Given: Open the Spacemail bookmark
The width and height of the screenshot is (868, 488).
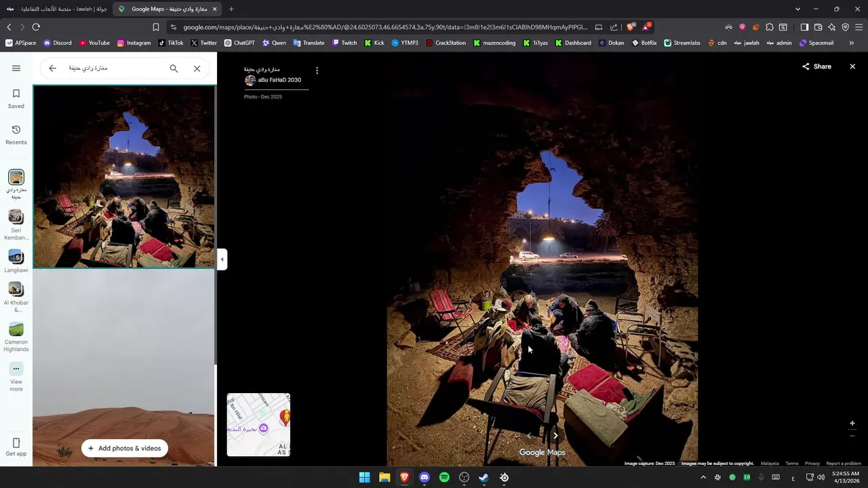Looking at the screenshot, I should (816, 43).
